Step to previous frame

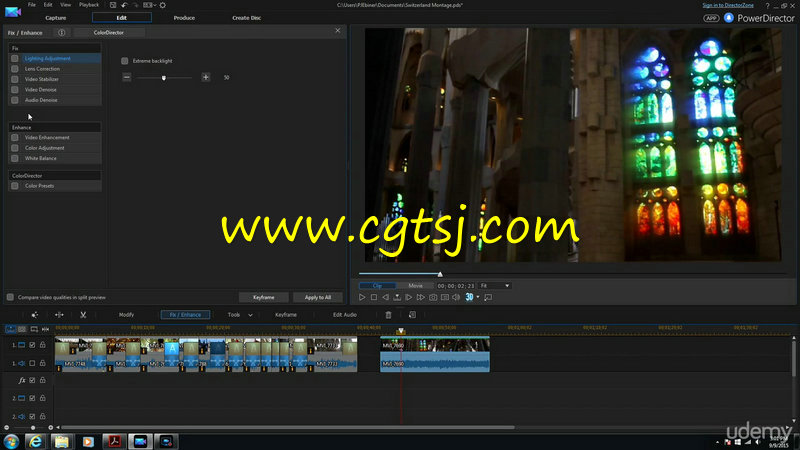(x=385, y=297)
